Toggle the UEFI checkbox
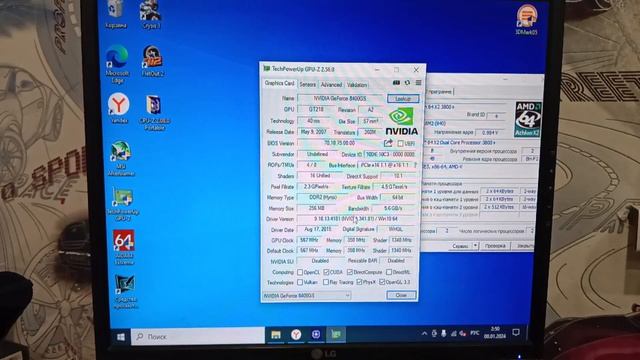Screen dimensions: 640x360 pos(400,144)
